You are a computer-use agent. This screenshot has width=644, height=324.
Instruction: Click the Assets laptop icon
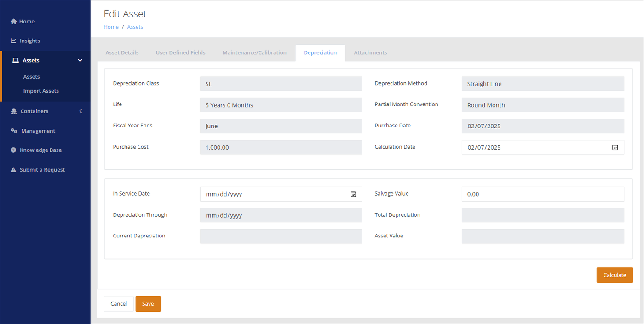tap(16, 60)
